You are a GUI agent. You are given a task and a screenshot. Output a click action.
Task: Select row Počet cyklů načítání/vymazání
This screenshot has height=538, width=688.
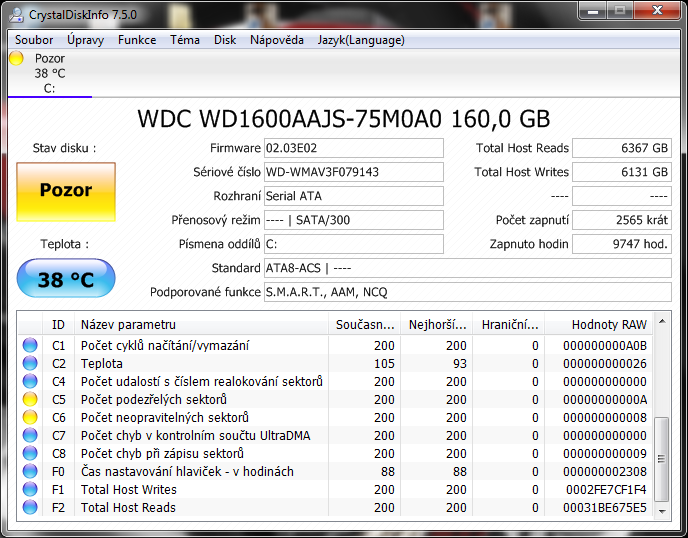(x=335, y=345)
